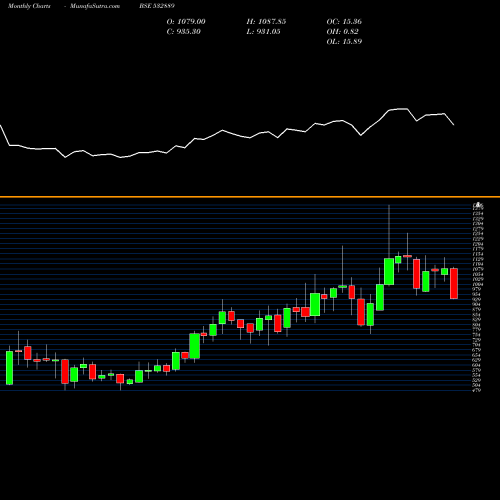Click the 954 price axis label
The width and height of the screenshot is (500, 500).
pyautogui.click(x=477, y=294)
